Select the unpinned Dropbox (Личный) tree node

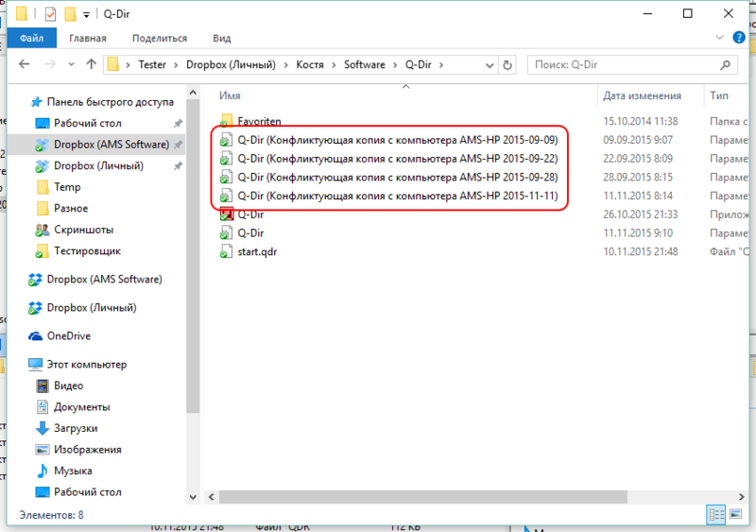[92, 307]
